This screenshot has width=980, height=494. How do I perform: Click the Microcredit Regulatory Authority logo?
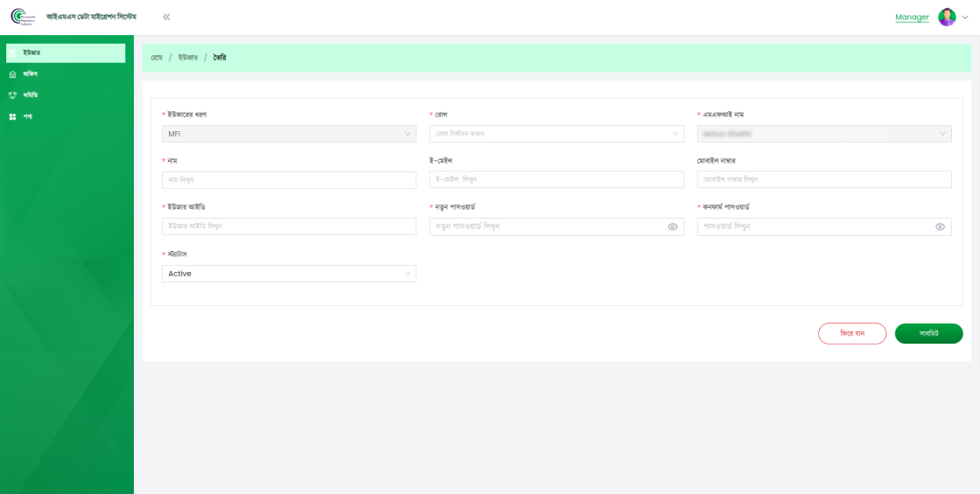pyautogui.click(x=21, y=17)
